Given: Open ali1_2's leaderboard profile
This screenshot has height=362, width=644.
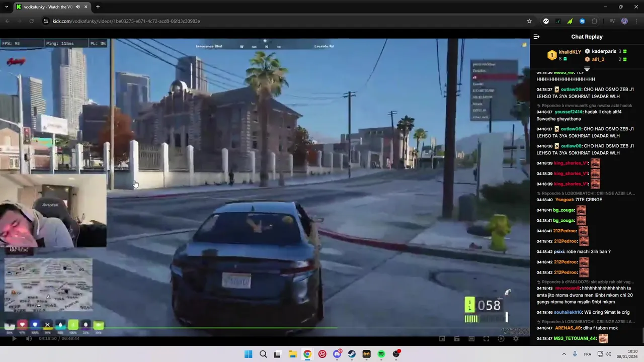Looking at the screenshot, I should (598, 59).
